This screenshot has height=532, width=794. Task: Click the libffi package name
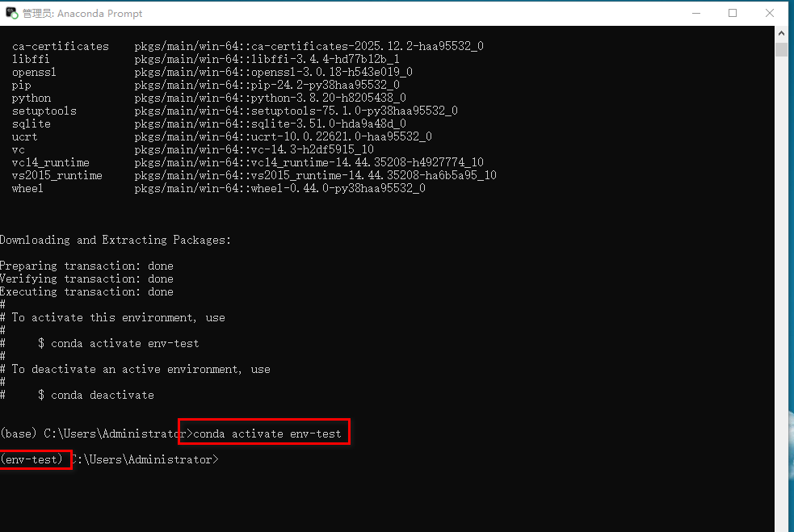click(x=31, y=59)
